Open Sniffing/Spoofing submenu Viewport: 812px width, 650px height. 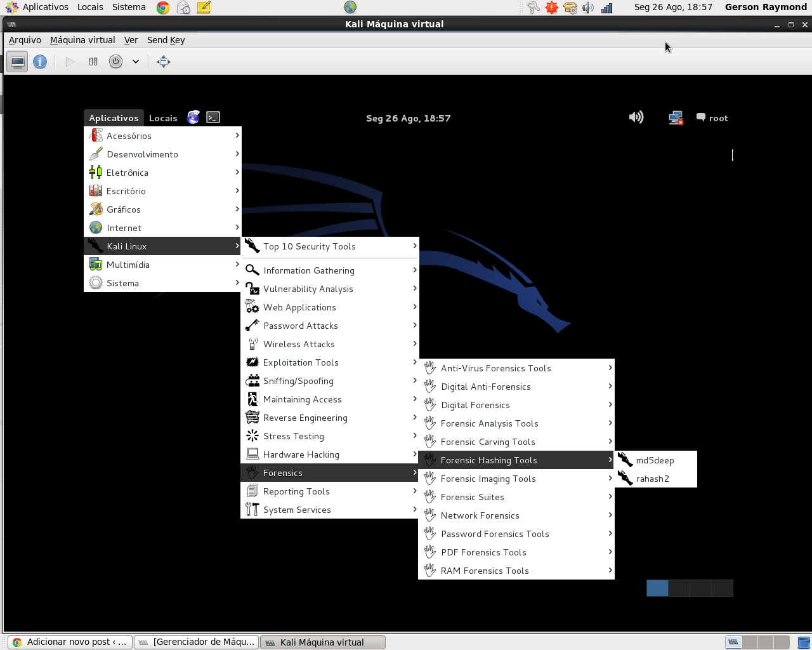pyautogui.click(x=330, y=381)
